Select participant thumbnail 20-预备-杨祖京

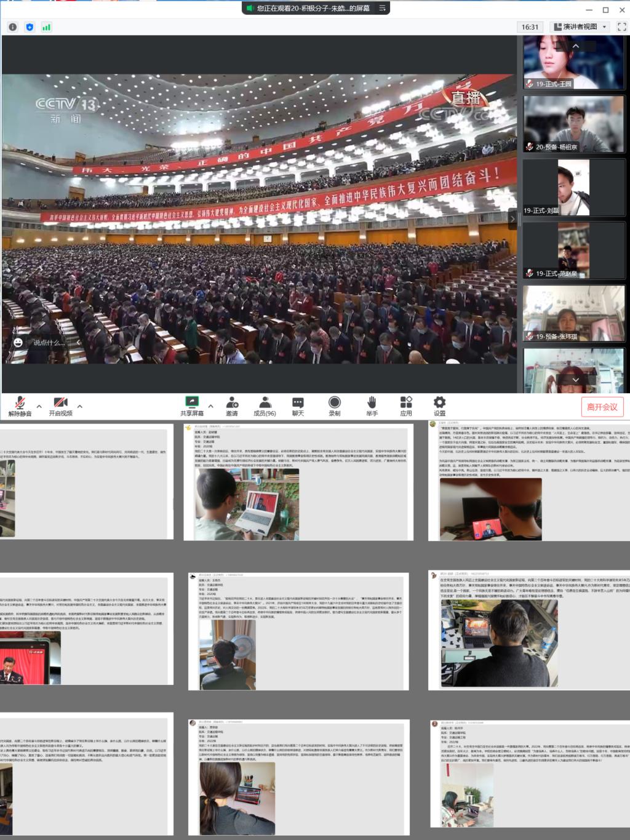pos(573,124)
